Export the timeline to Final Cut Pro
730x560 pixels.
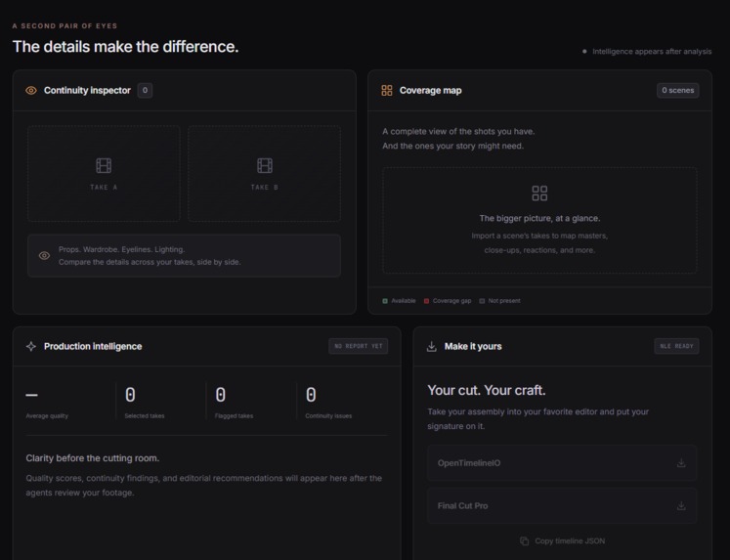click(562, 506)
